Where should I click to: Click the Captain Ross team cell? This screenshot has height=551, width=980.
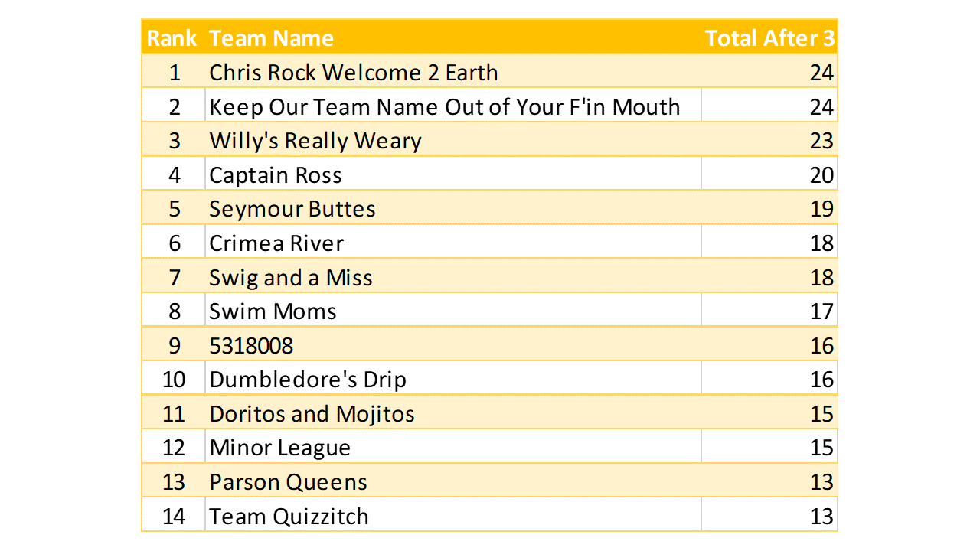[276, 175]
